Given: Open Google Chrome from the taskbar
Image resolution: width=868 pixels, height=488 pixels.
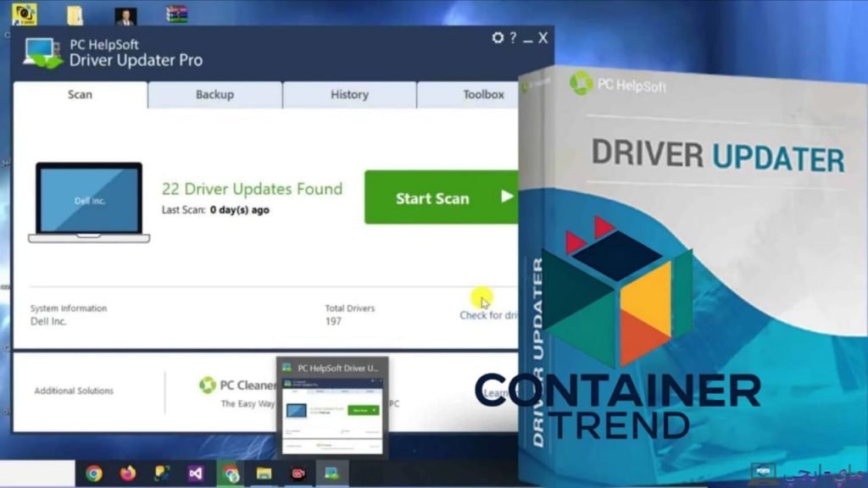Looking at the screenshot, I should (x=93, y=474).
